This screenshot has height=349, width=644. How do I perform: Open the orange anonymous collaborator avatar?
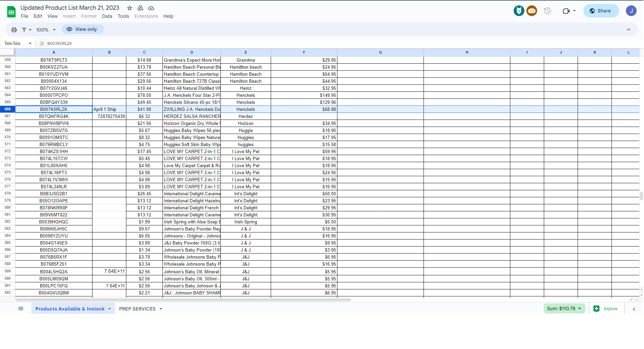(x=532, y=11)
